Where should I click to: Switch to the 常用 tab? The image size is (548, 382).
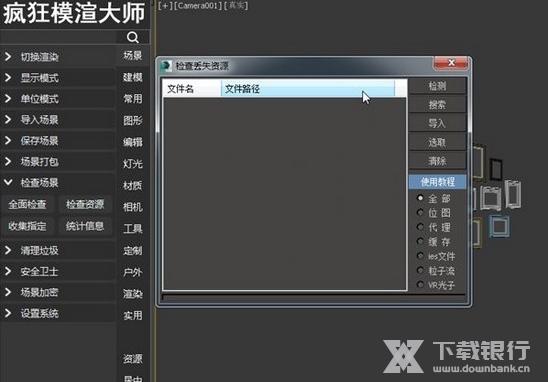tap(133, 99)
